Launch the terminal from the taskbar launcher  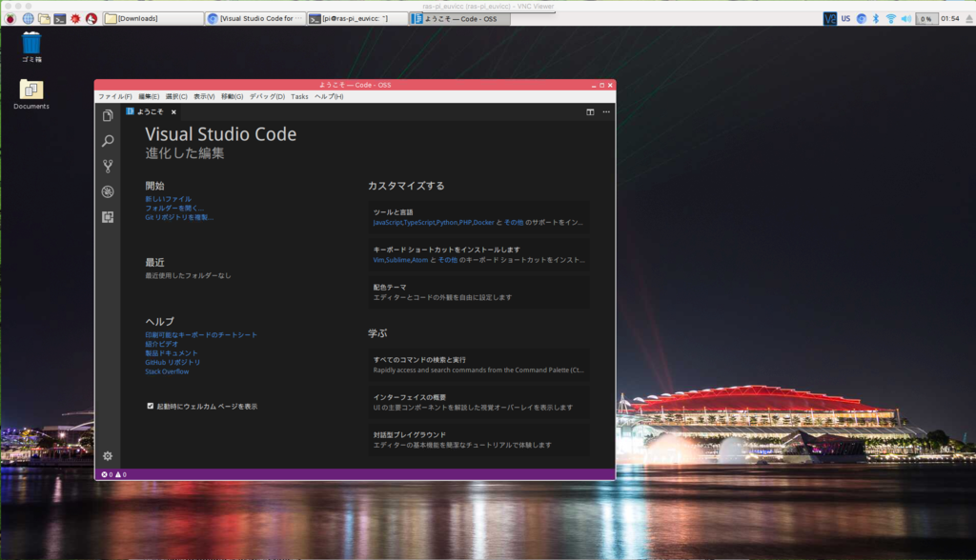point(60,19)
